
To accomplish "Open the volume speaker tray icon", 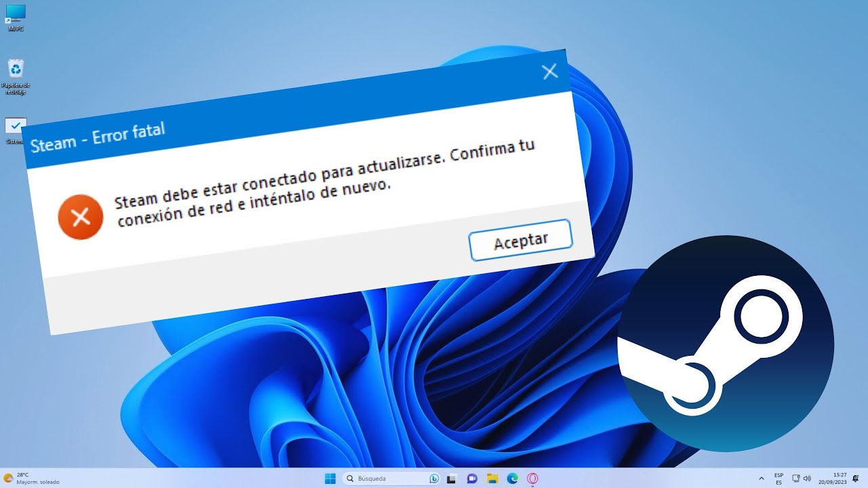I will [807, 479].
